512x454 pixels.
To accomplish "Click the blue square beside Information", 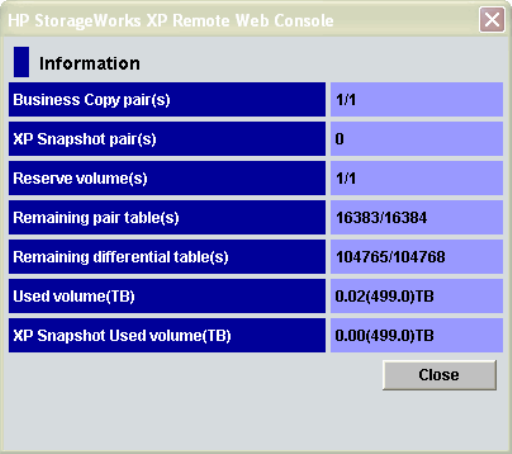I will tap(21, 62).
